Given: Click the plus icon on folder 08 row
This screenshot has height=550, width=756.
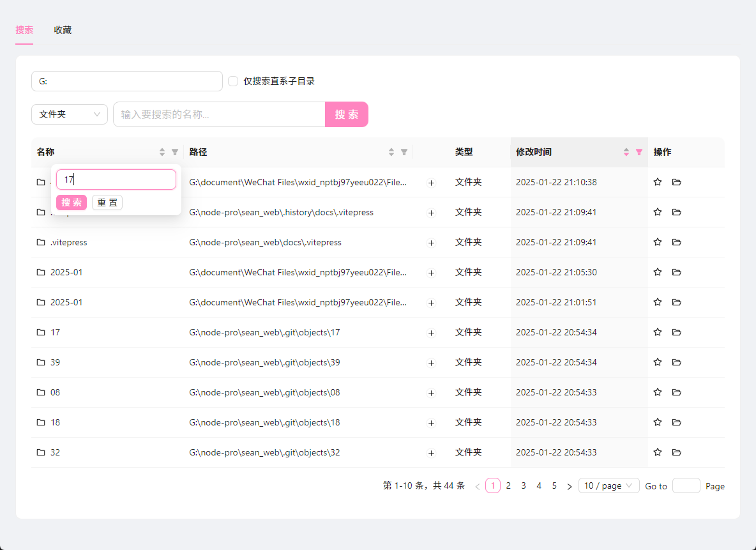Looking at the screenshot, I should click(x=431, y=393).
